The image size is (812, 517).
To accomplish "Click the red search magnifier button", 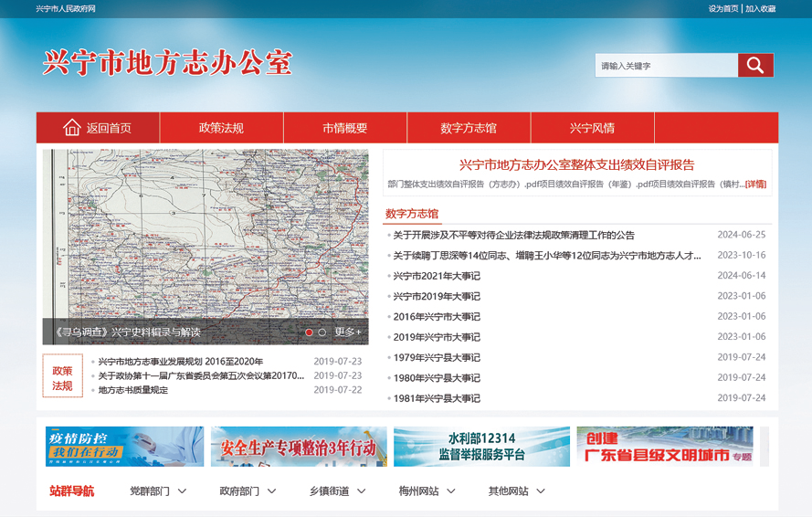I will tap(755, 65).
